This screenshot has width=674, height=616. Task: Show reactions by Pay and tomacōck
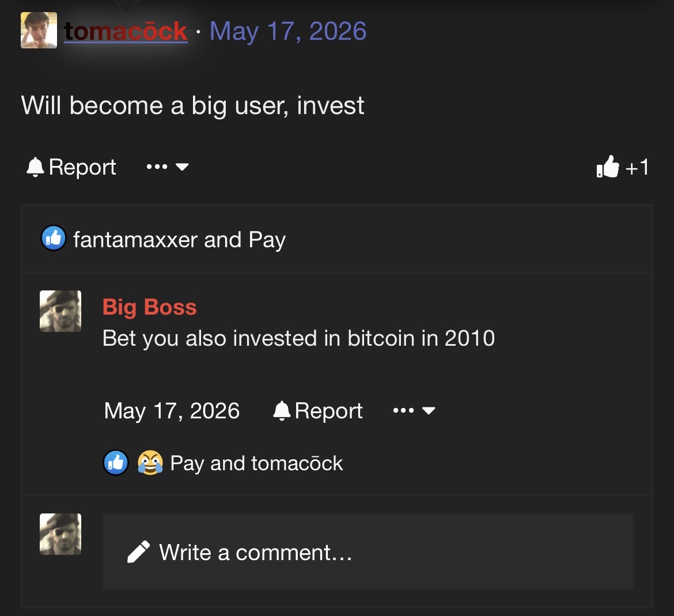coord(256,463)
